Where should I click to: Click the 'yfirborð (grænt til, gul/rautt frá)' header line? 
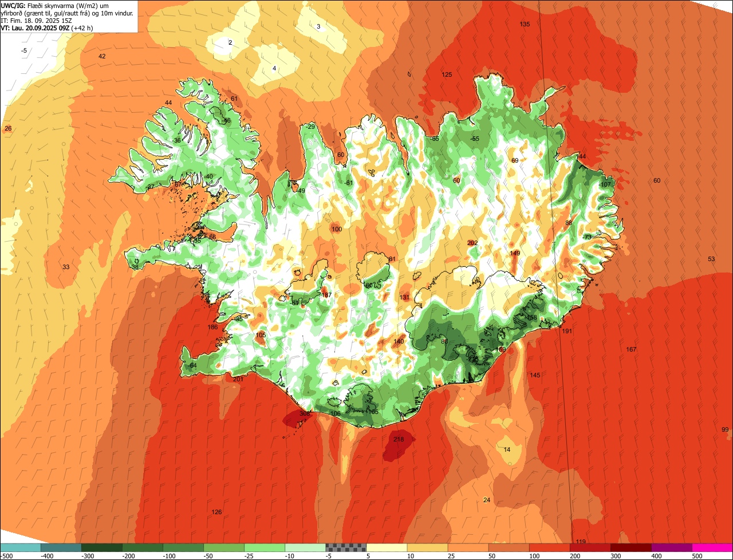[68, 13]
